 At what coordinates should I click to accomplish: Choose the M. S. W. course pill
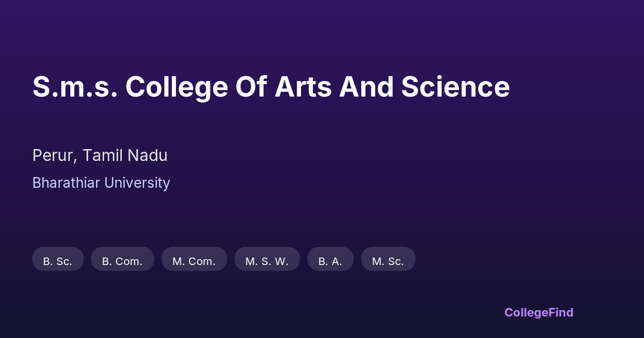tap(267, 259)
